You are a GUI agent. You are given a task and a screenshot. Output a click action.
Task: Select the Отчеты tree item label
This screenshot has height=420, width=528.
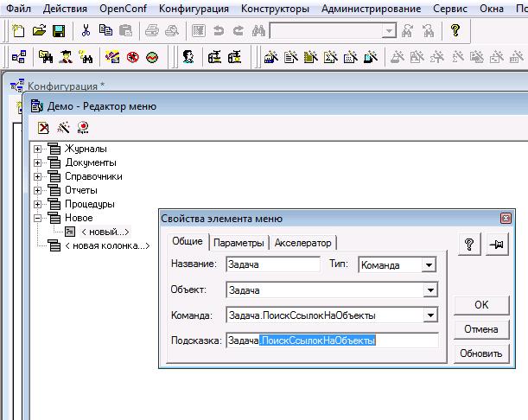(x=81, y=190)
